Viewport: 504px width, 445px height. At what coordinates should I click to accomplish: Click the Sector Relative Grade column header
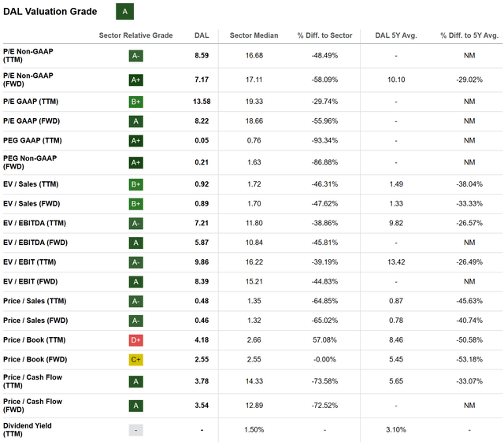[x=135, y=35]
